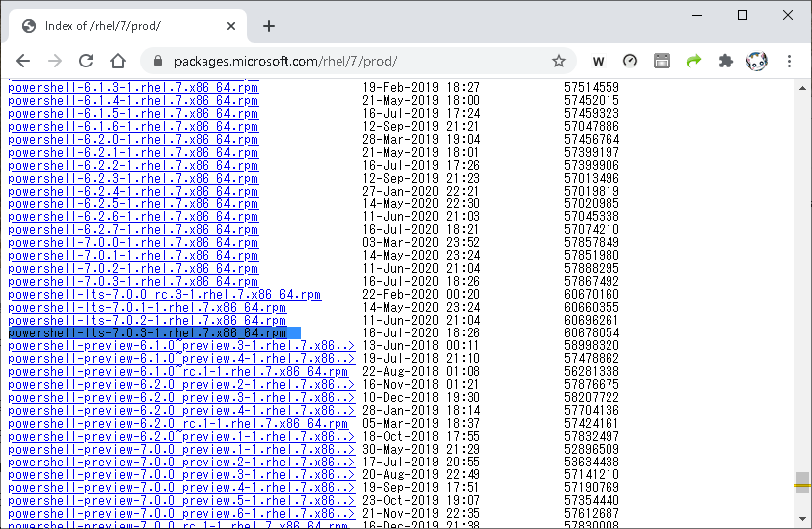Image resolution: width=812 pixels, height=529 pixels.
Task: Download powershell-6.1.3-1.rhel.7.x86_64.rpm
Action: pyautogui.click(x=133, y=88)
